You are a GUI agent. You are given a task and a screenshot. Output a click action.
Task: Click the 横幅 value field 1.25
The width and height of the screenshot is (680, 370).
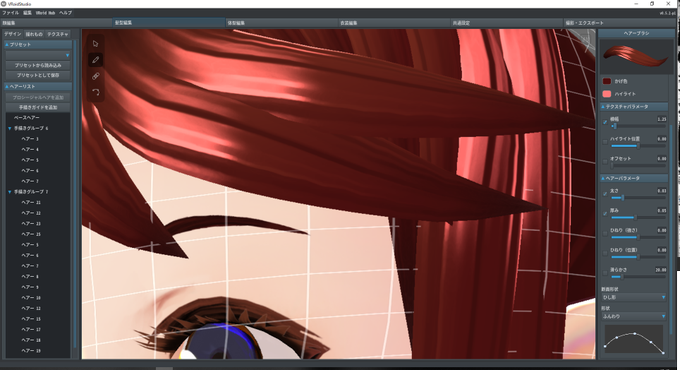[x=661, y=119]
